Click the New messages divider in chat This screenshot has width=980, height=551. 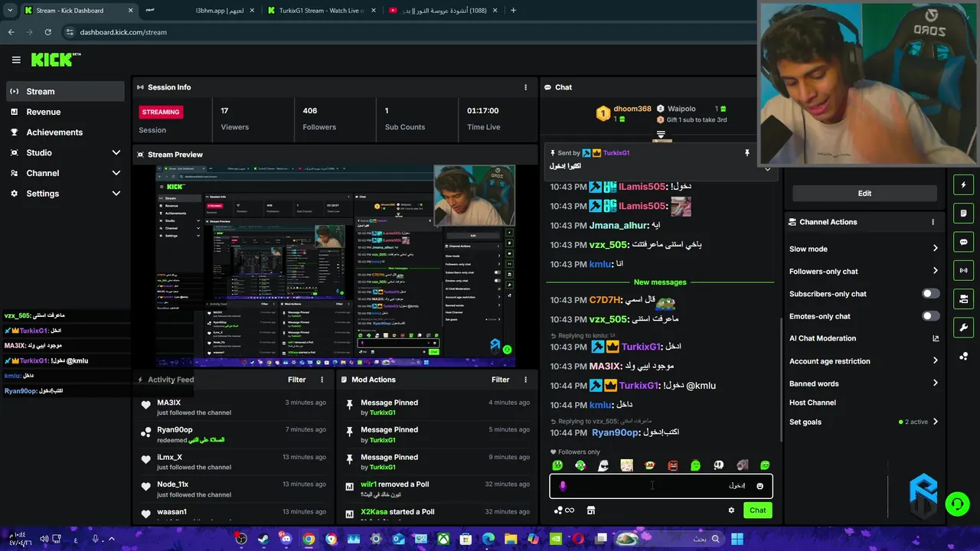point(660,282)
